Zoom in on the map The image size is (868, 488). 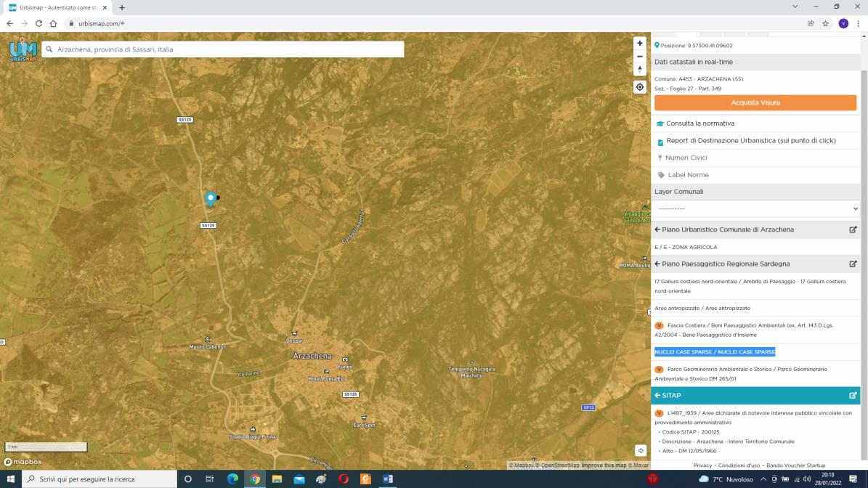pos(640,44)
